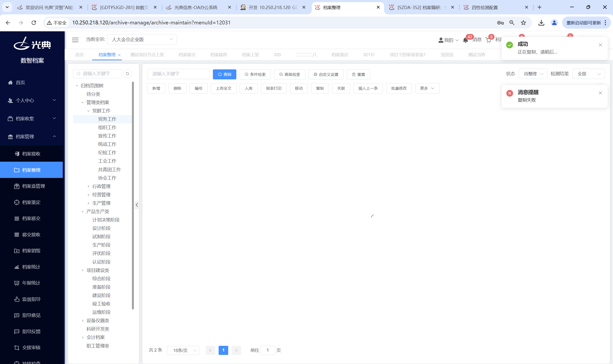Expand 档案收集 sidebar menu
This screenshot has width=613, height=364.
pos(31,118)
